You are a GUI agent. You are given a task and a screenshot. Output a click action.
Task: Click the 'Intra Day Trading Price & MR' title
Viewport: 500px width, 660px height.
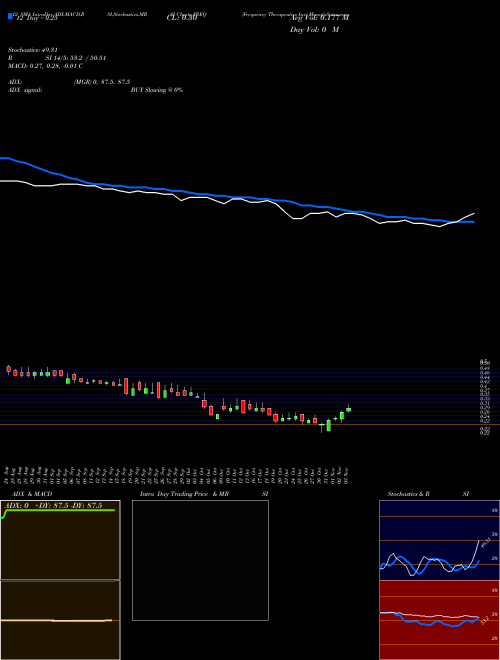184,494
